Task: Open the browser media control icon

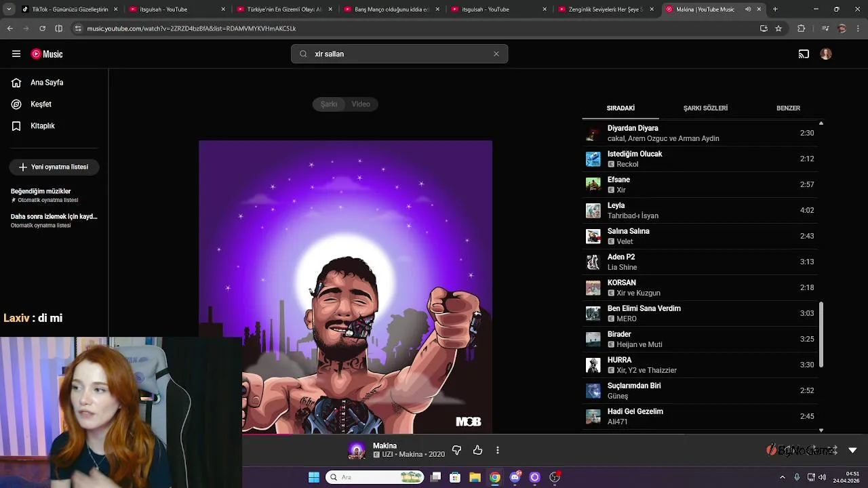Action: click(x=825, y=28)
